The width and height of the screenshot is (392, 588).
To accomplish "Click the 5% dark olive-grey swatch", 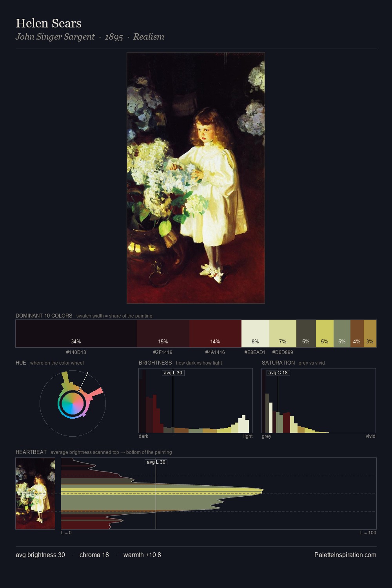I will pos(306,334).
